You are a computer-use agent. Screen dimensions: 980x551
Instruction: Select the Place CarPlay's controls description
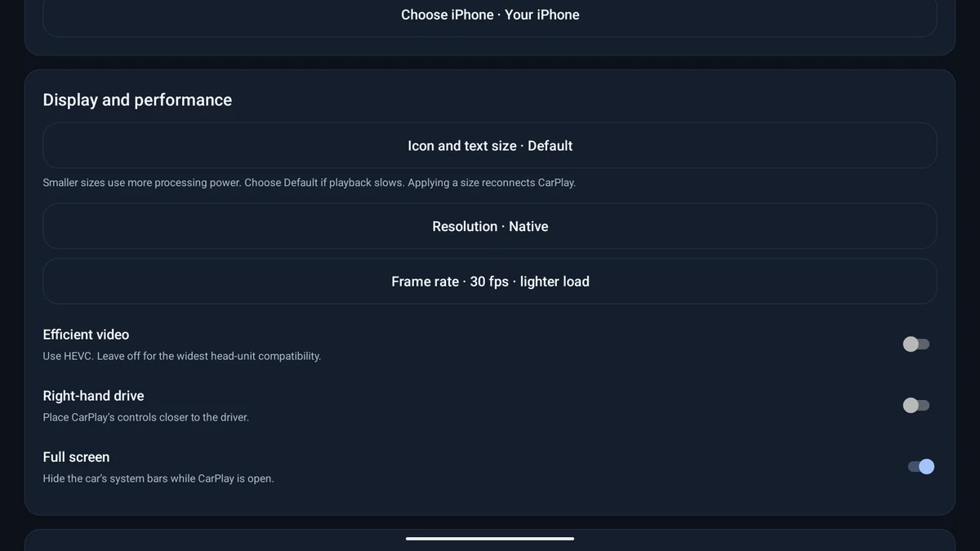[x=146, y=417]
